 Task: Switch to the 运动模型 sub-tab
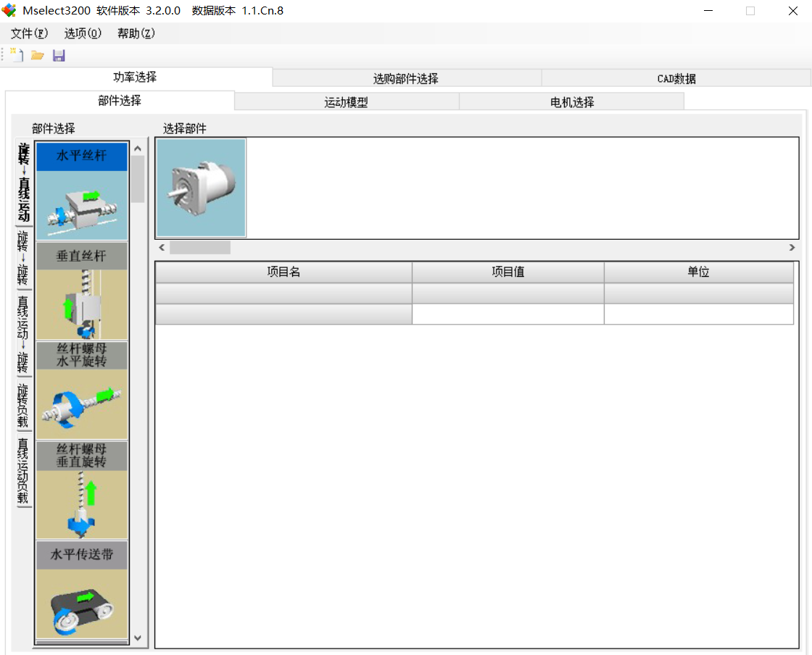pos(347,102)
